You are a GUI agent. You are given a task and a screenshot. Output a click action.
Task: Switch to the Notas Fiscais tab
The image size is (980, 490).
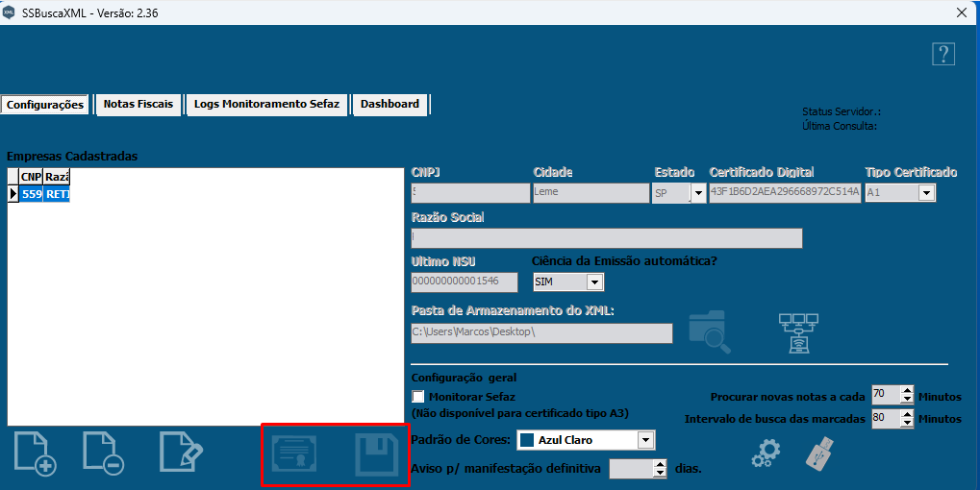[138, 104]
